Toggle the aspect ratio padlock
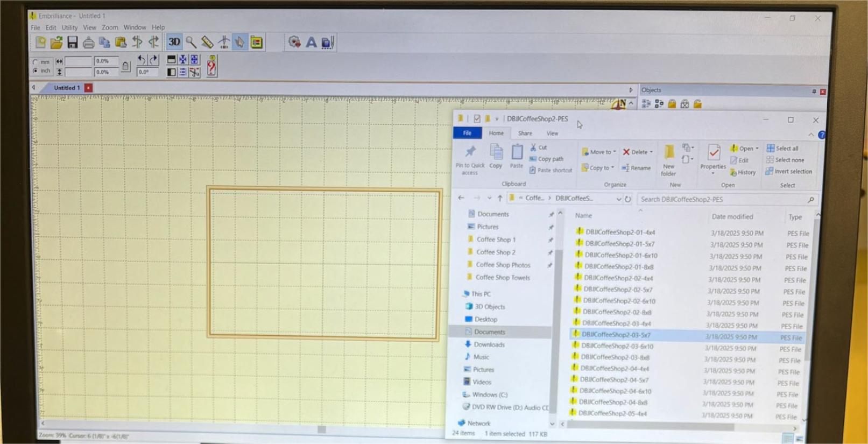Image resolution: width=868 pixels, height=444 pixels. coord(125,66)
